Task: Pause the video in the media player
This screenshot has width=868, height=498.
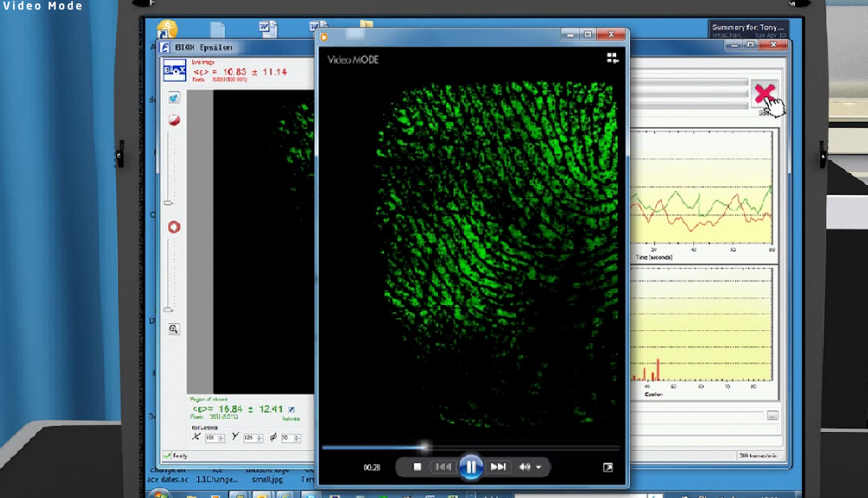Action: click(x=471, y=467)
